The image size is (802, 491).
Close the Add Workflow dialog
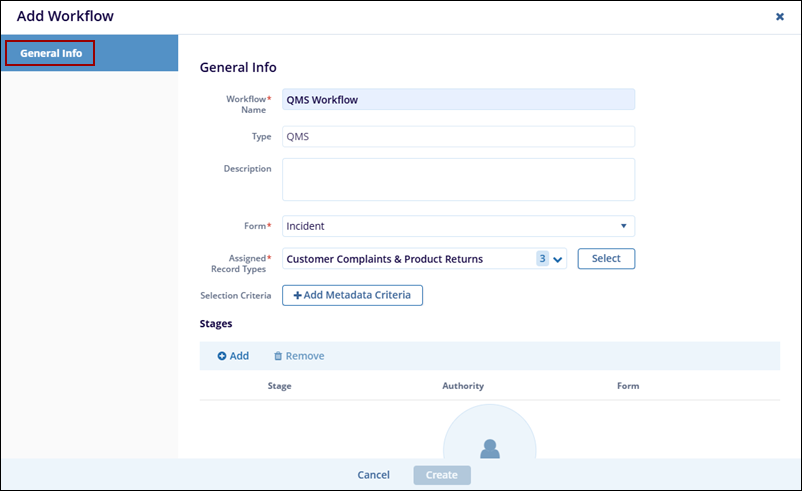click(x=779, y=17)
